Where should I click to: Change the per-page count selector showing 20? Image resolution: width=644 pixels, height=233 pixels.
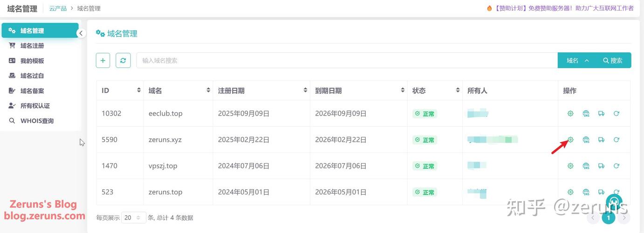[x=134, y=217]
